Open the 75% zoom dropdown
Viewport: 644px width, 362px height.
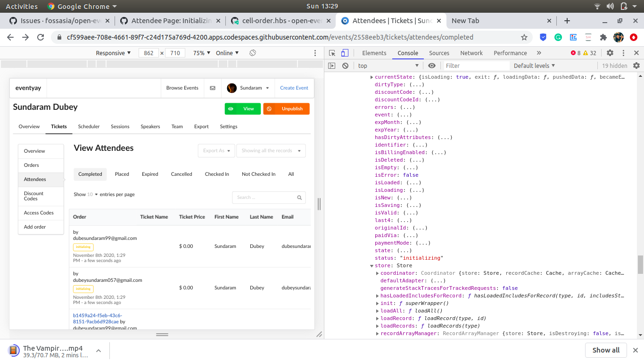tap(201, 53)
